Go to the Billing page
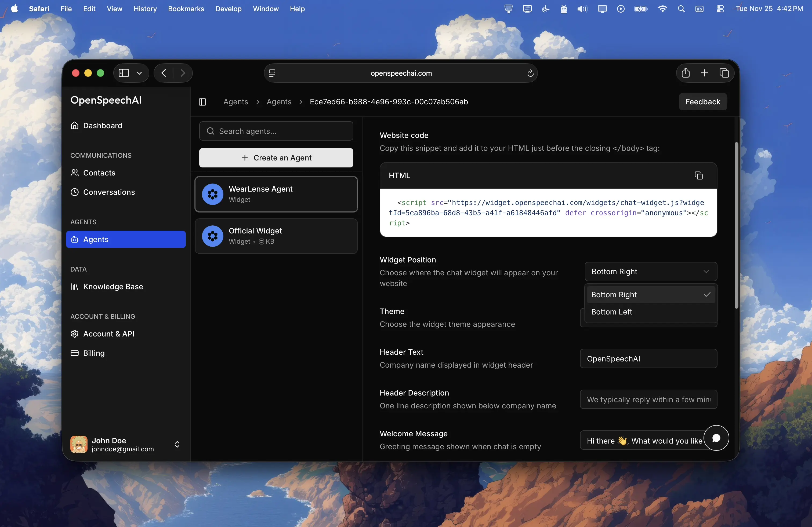 [x=126, y=353]
